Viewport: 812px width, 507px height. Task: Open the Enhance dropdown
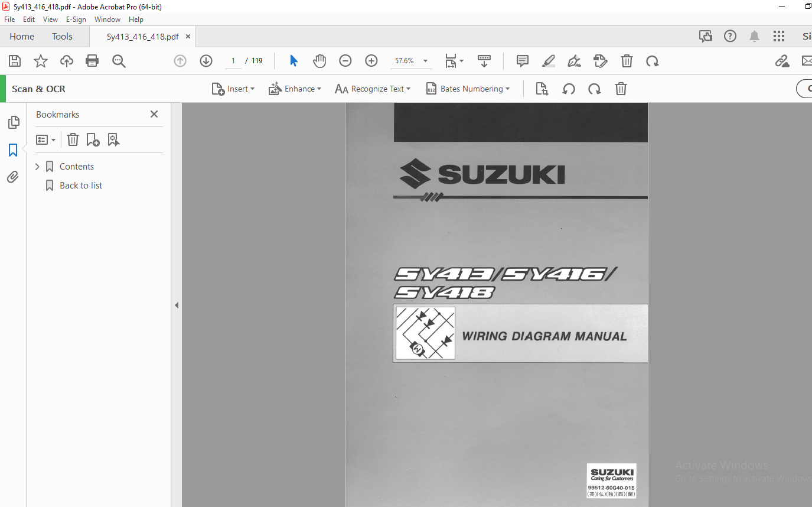tap(295, 89)
